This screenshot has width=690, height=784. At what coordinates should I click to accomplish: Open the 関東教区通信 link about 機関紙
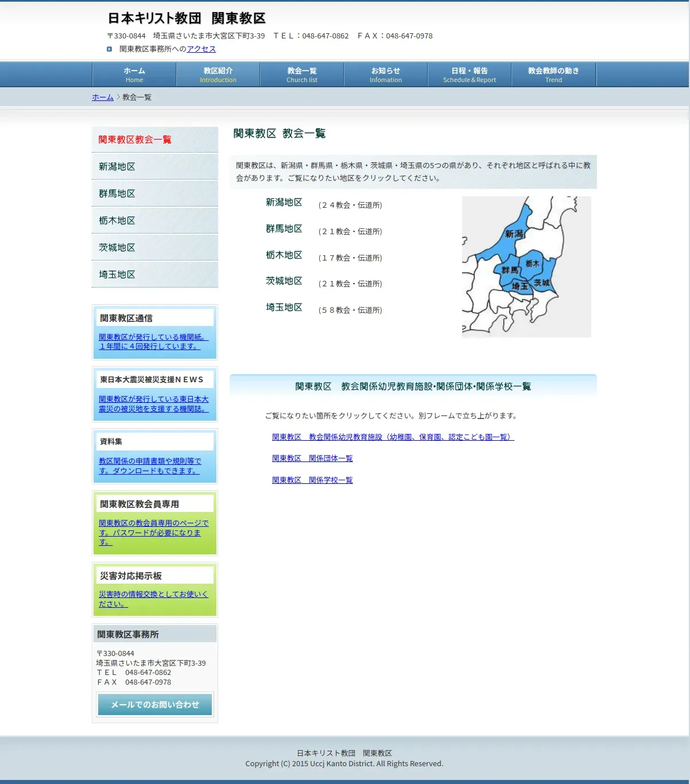coord(153,342)
